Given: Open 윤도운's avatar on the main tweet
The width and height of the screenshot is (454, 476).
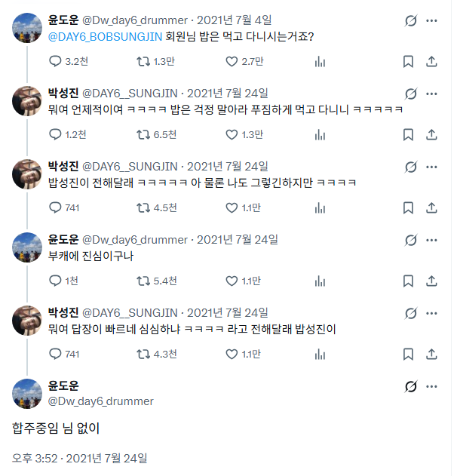Looking at the screenshot, I should (x=27, y=394).
